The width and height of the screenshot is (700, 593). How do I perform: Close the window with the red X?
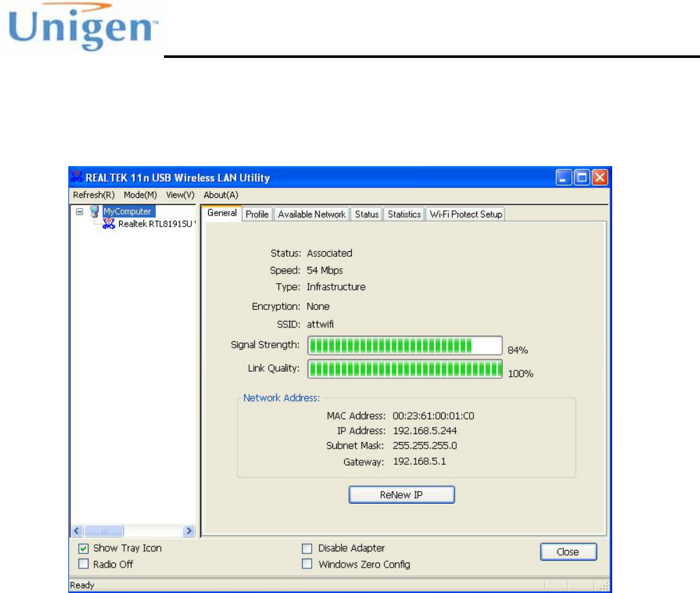pyautogui.click(x=600, y=177)
